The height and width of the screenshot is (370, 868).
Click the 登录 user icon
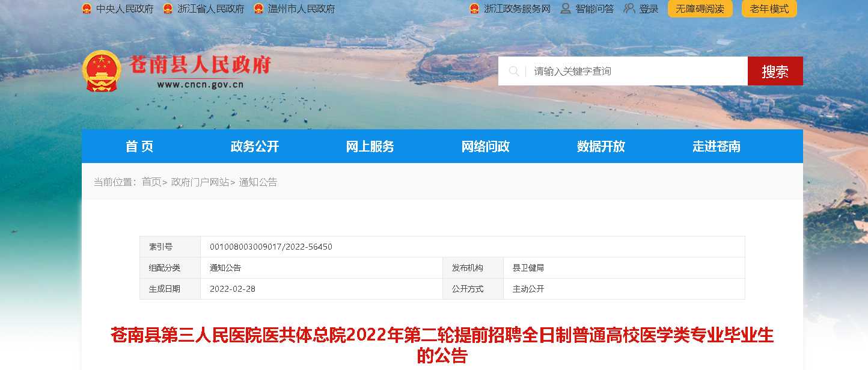(629, 9)
